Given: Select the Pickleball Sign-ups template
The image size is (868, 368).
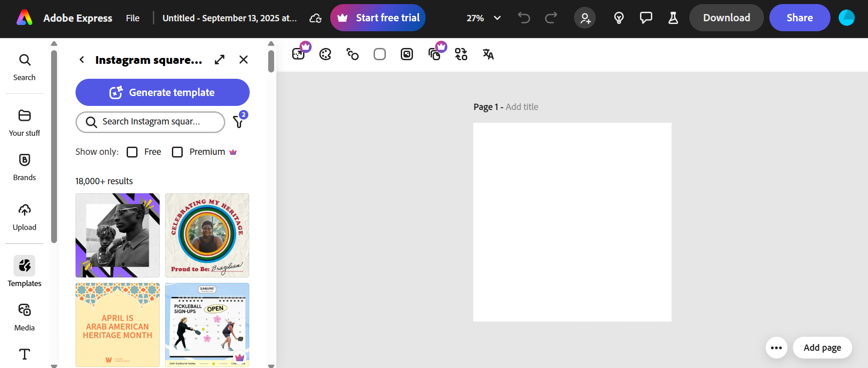Looking at the screenshot, I should (207, 325).
